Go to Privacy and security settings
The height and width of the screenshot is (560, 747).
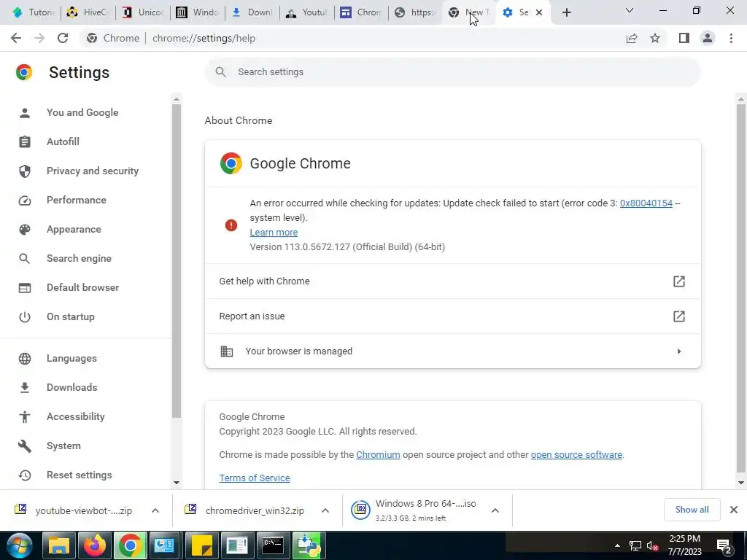click(x=93, y=171)
